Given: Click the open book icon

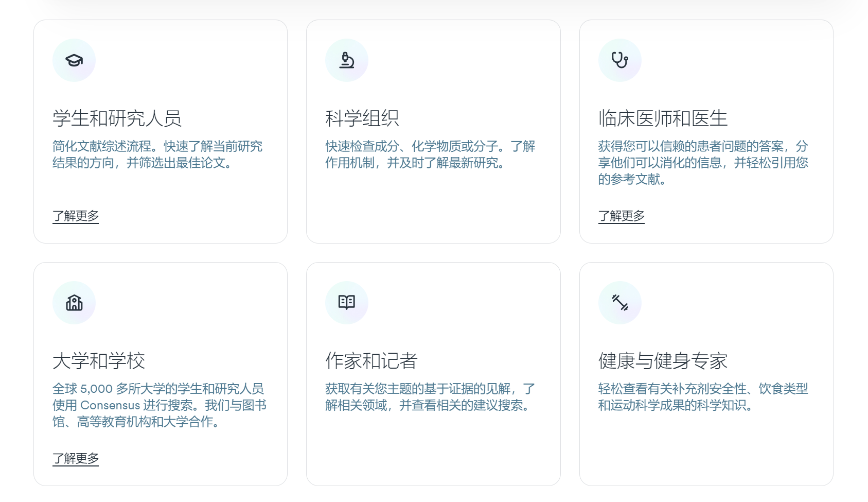Looking at the screenshot, I should point(347,303).
